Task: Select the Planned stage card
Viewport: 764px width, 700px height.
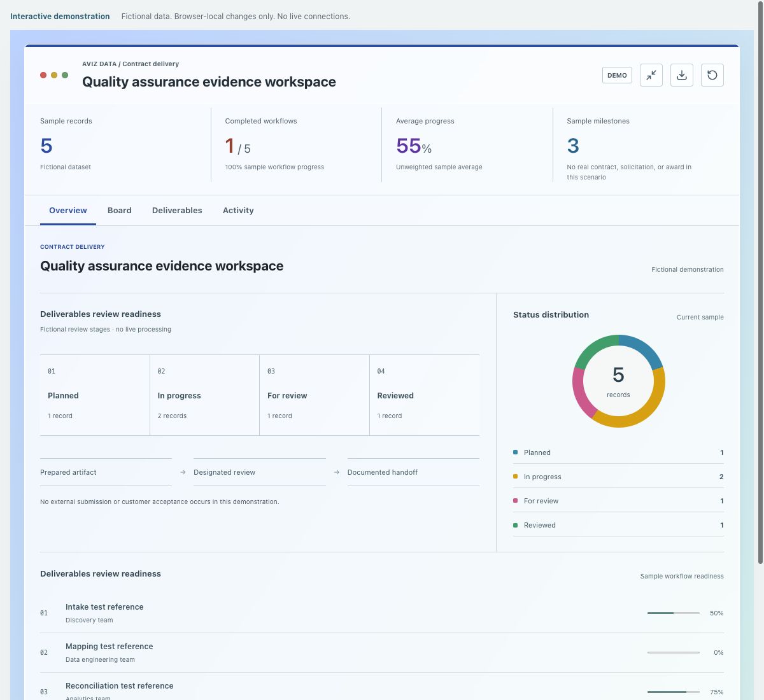Action: point(95,395)
